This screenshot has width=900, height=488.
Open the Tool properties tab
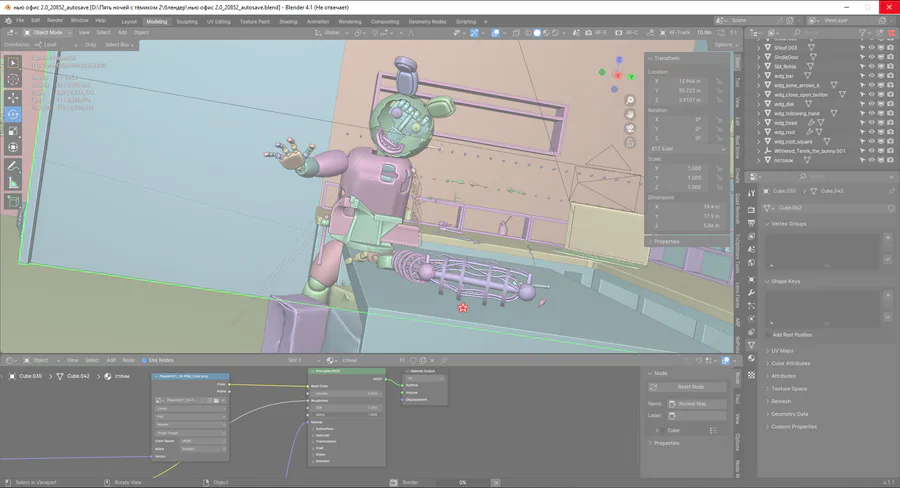click(751, 194)
